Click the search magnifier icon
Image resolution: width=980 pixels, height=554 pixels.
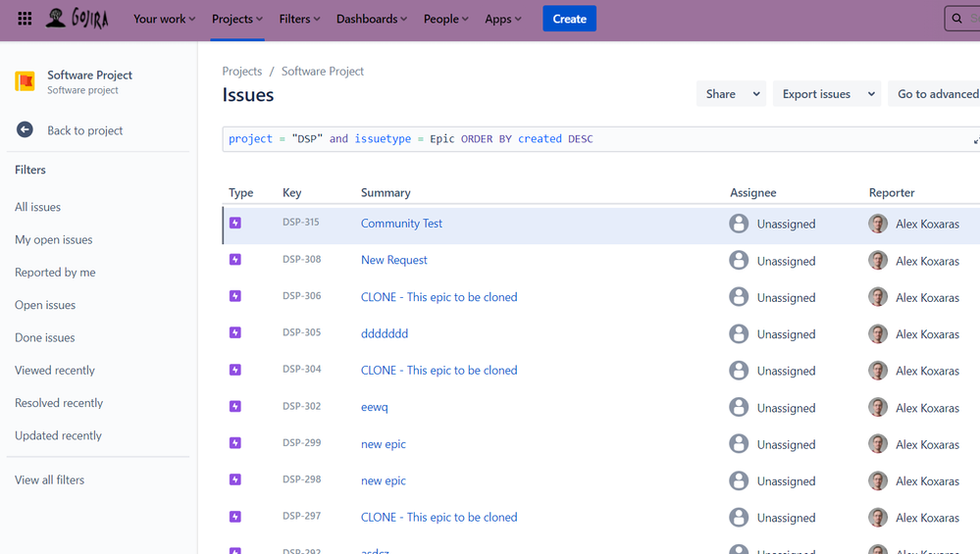tap(957, 19)
